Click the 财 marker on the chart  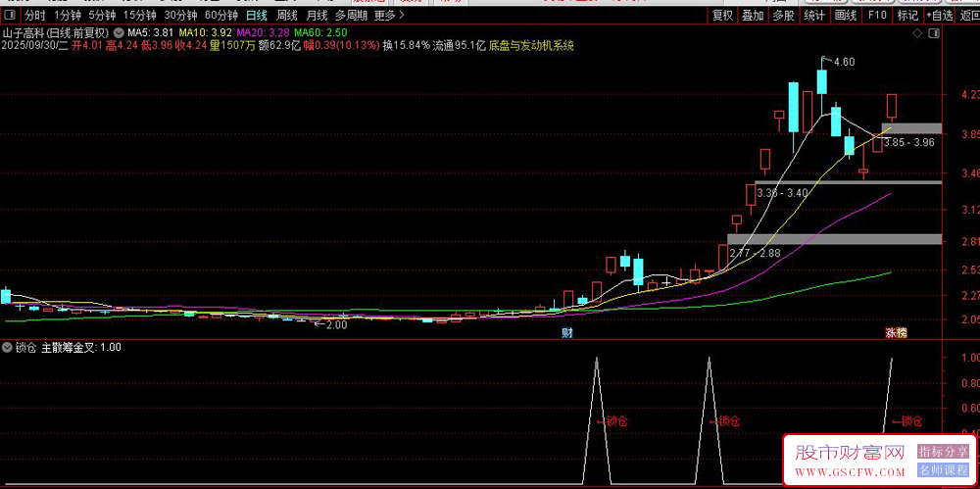567,333
